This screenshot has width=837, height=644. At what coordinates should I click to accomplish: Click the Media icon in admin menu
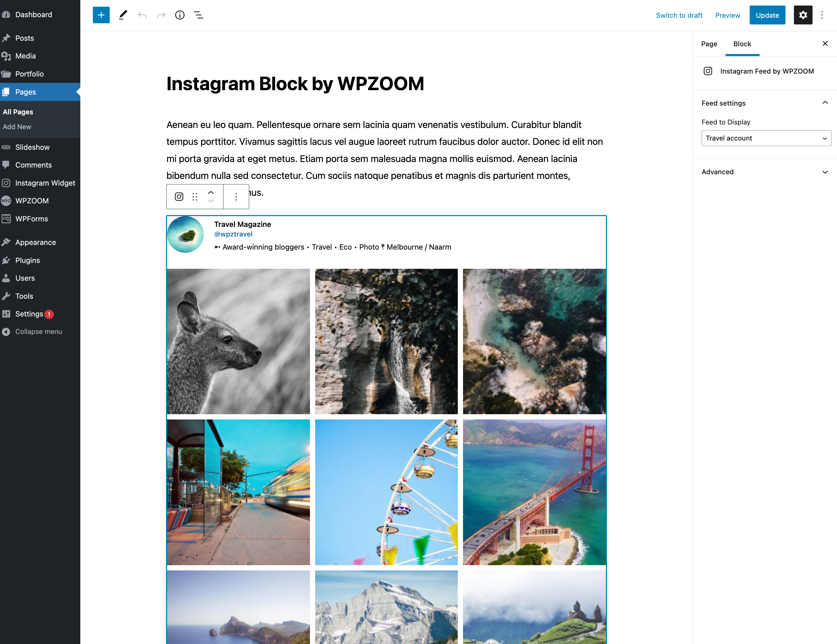point(6,56)
